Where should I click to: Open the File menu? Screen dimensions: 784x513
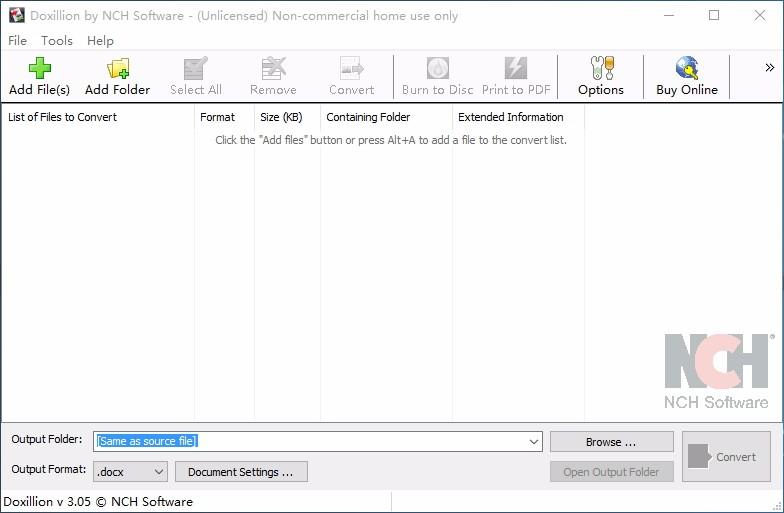18,40
